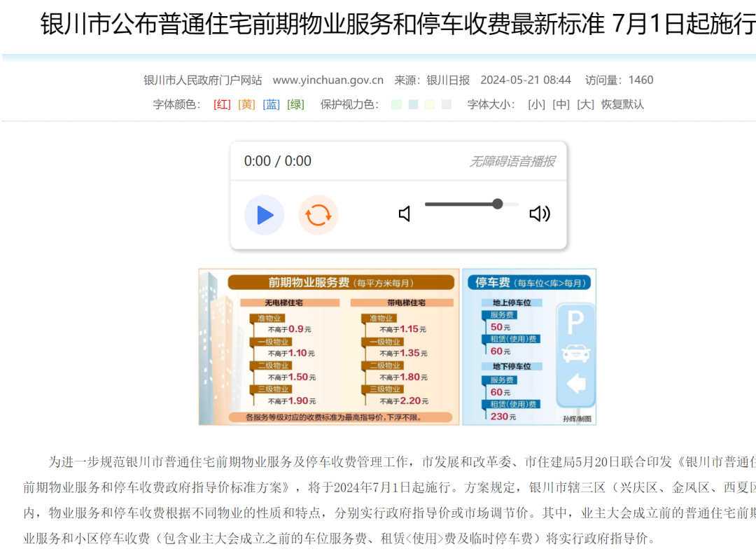Set font color to blue [蓝]

(272, 104)
